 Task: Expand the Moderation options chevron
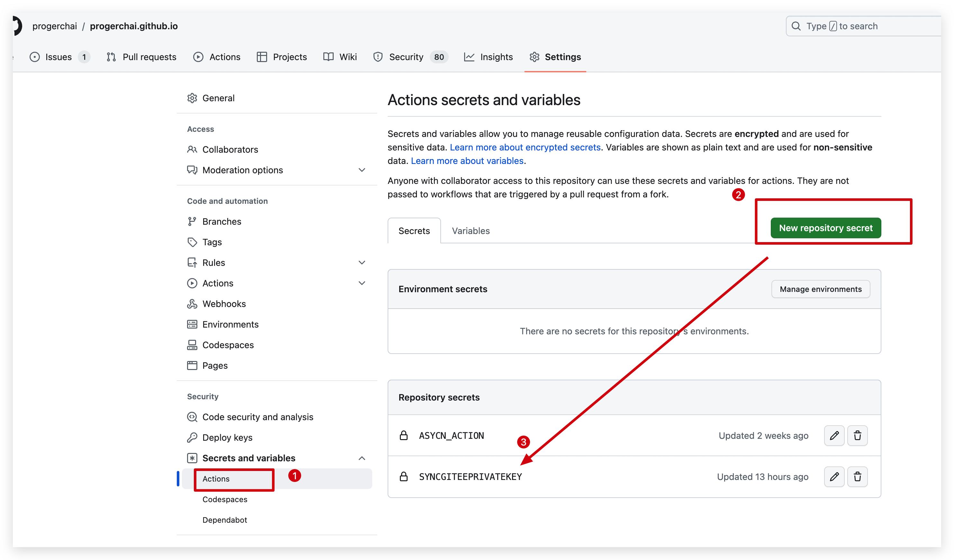(362, 170)
